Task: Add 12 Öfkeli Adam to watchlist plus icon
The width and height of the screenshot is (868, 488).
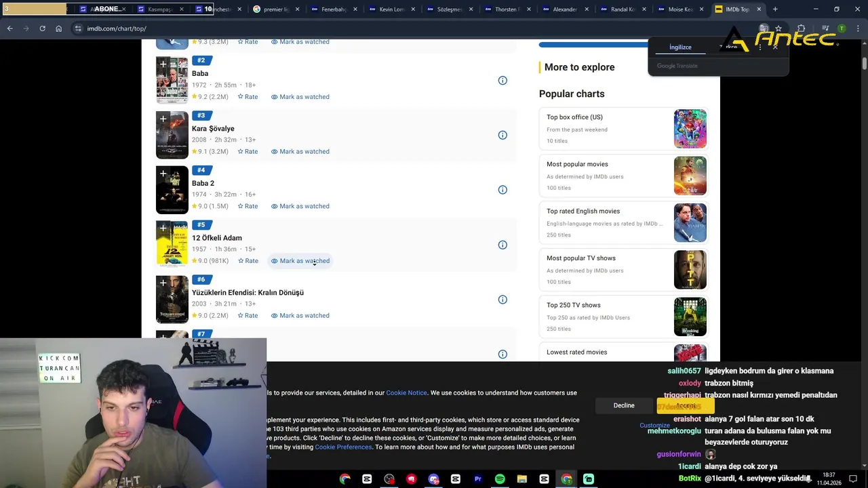Action: coord(163,228)
